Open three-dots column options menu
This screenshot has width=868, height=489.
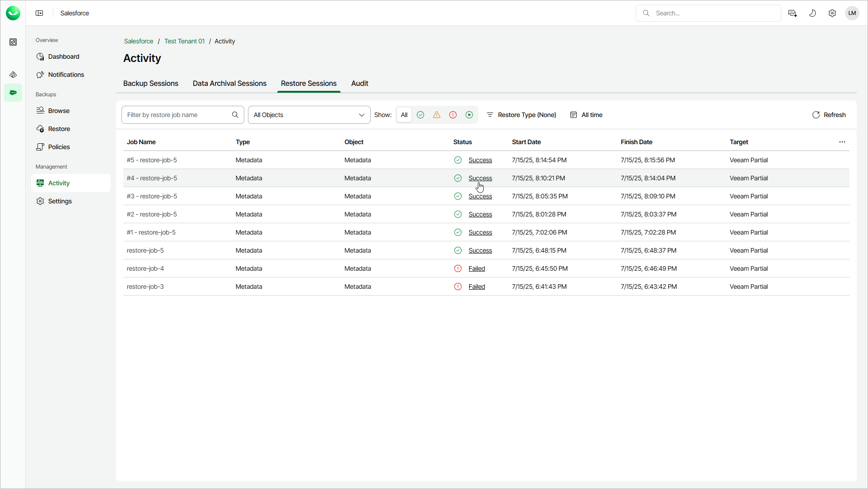coord(842,142)
